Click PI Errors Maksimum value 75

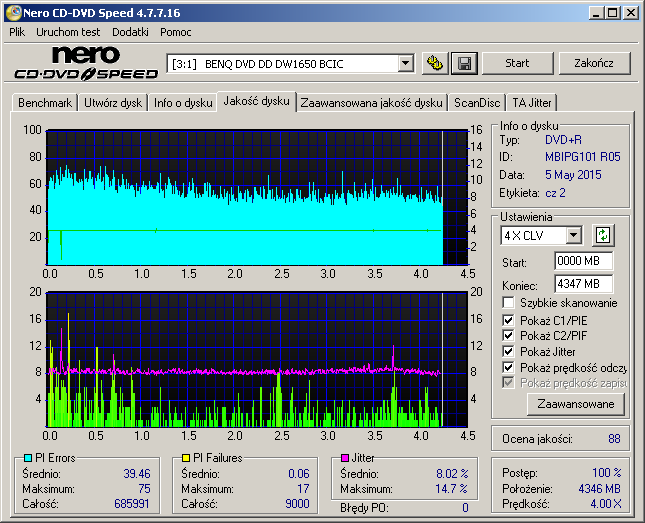144,489
